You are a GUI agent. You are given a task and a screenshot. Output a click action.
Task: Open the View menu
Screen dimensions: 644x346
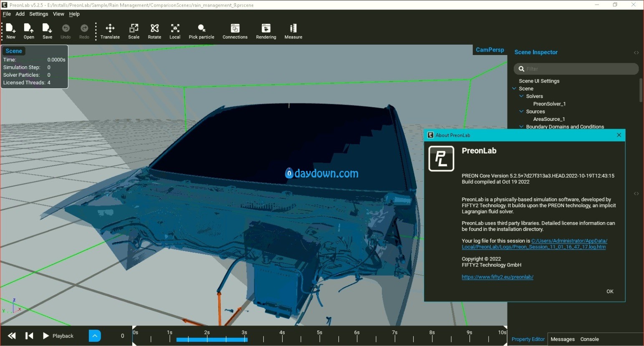coord(58,14)
